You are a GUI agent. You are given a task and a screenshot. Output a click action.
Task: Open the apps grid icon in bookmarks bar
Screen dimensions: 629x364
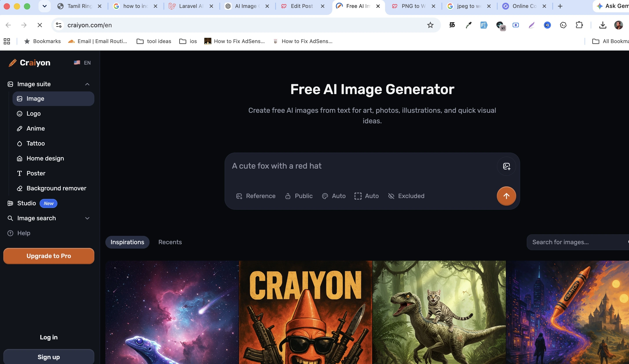(7, 41)
